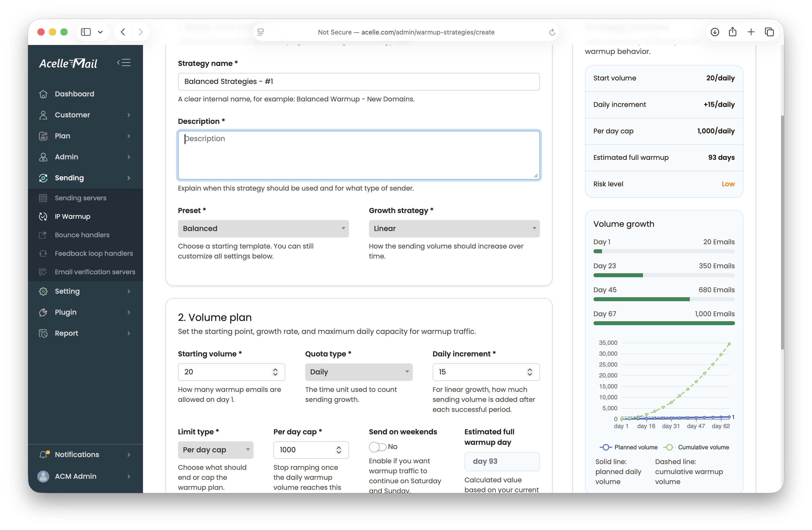Click the Plugin plug icon
This screenshot has height=530, width=812.
pos(43,312)
